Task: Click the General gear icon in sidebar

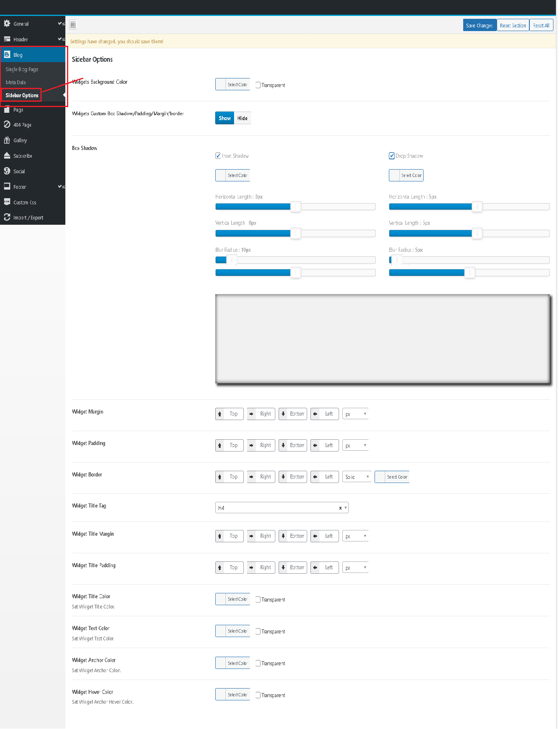Action: [7, 24]
